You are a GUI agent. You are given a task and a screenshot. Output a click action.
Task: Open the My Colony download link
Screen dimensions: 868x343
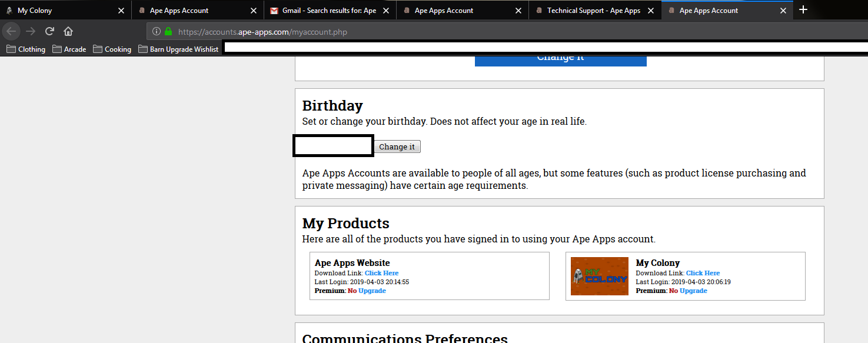pyautogui.click(x=703, y=273)
